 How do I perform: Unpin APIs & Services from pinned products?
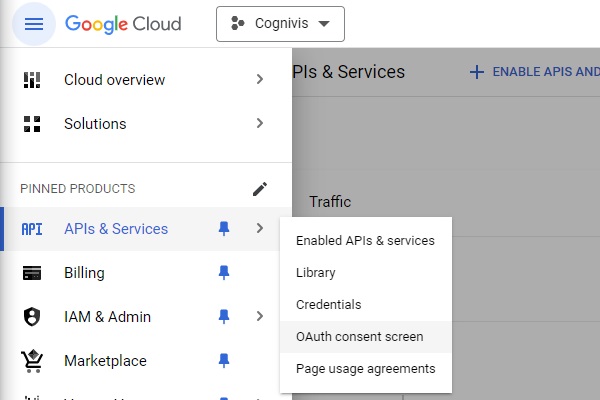click(224, 229)
